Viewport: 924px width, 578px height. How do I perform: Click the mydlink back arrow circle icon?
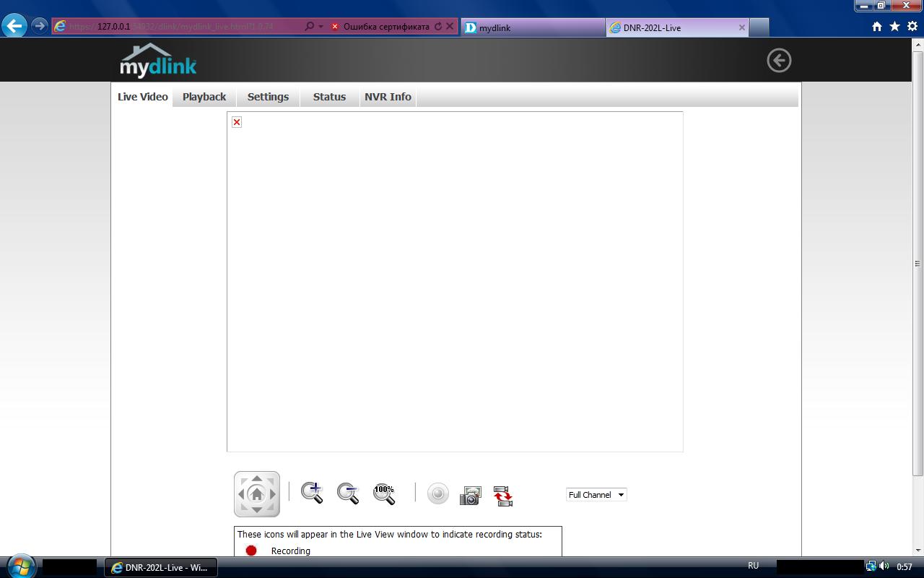(x=779, y=60)
